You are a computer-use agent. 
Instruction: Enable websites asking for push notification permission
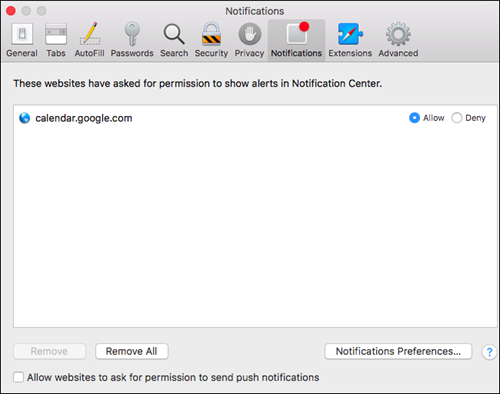click(x=19, y=377)
